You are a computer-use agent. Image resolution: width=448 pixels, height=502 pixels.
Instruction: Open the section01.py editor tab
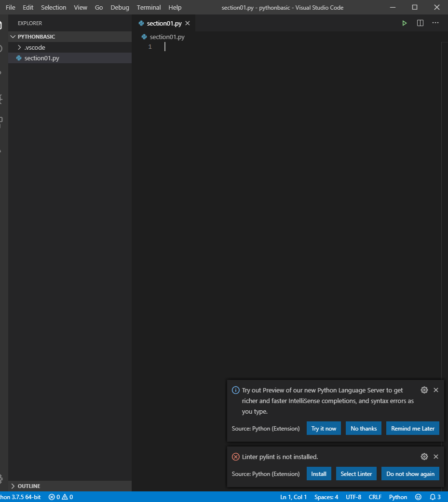pos(164,23)
